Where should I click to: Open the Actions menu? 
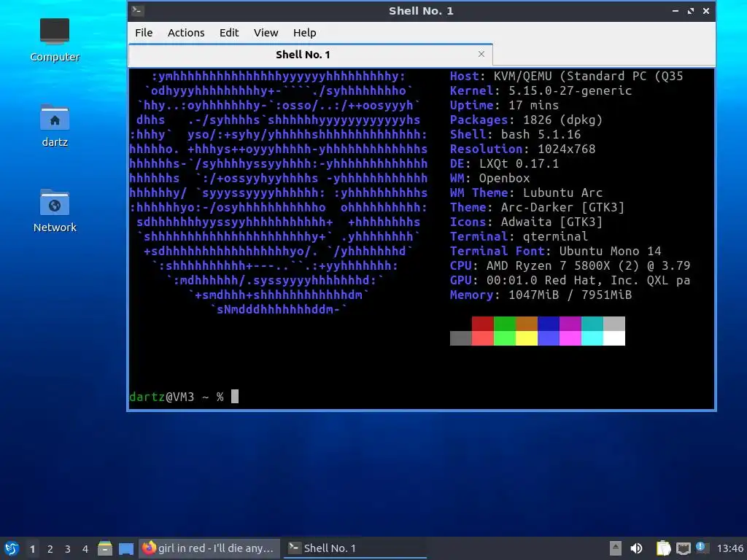(186, 33)
